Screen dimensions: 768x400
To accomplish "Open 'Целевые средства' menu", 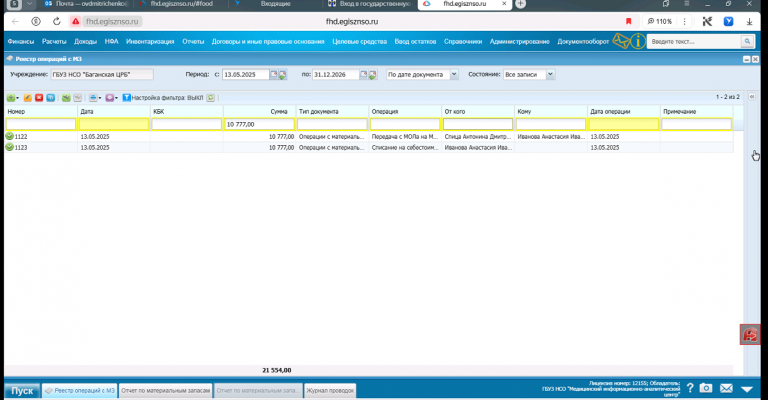I will point(360,42).
